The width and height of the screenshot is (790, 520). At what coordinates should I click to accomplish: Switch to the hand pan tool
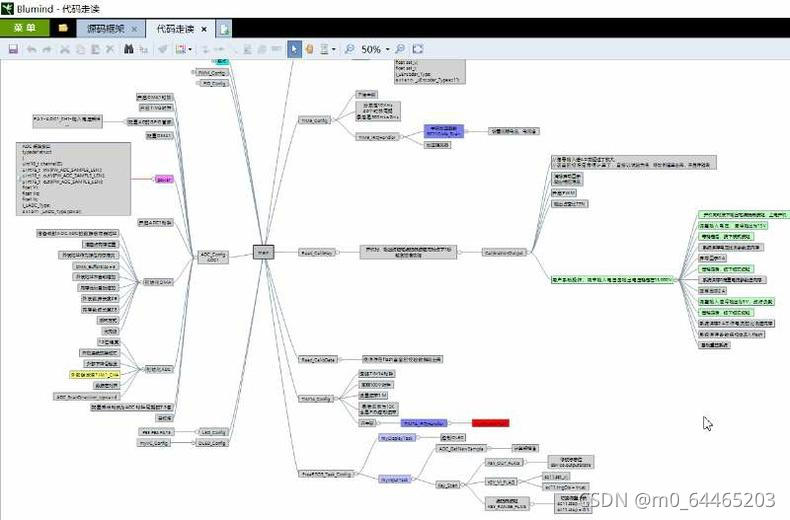309,49
